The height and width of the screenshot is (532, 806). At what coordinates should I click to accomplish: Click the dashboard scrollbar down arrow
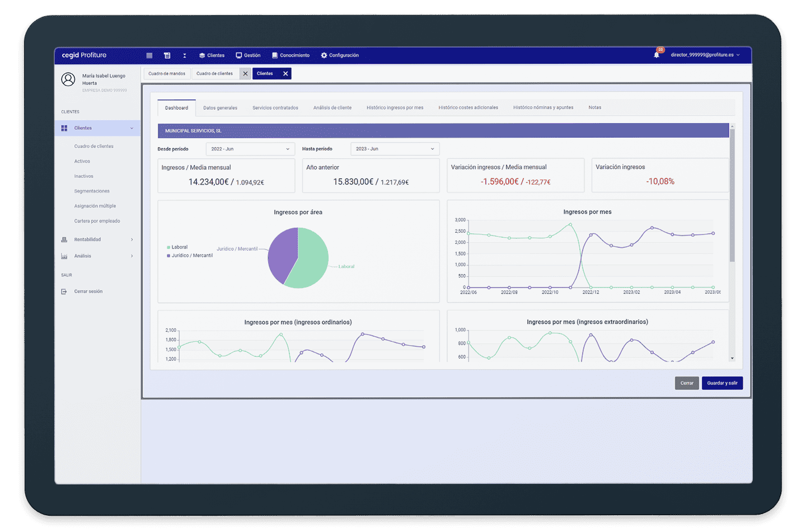click(x=732, y=358)
